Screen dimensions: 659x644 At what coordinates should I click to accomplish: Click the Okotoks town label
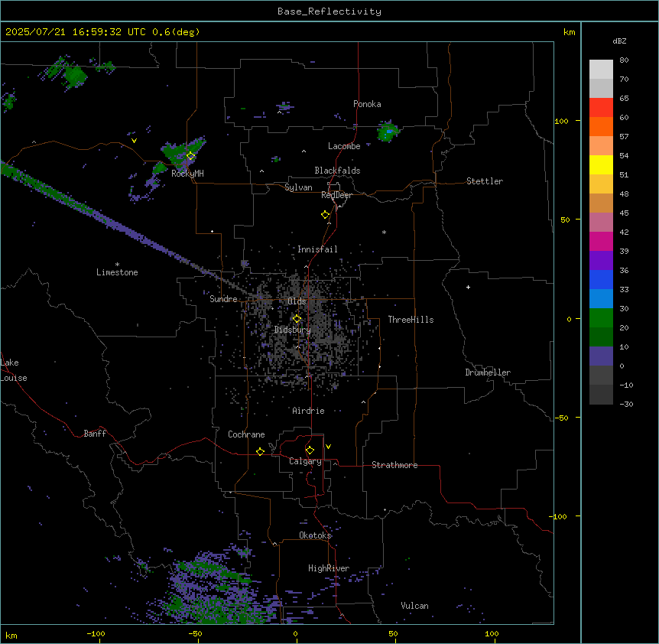[x=315, y=535]
